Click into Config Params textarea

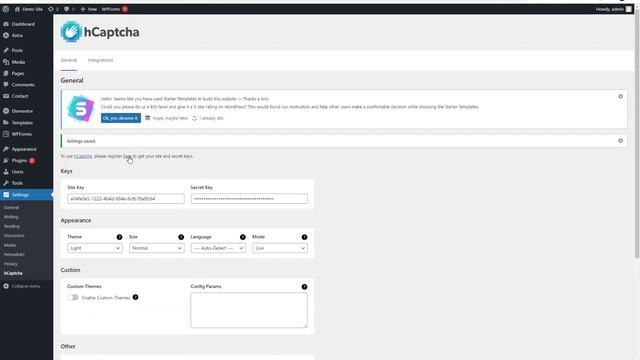249,310
